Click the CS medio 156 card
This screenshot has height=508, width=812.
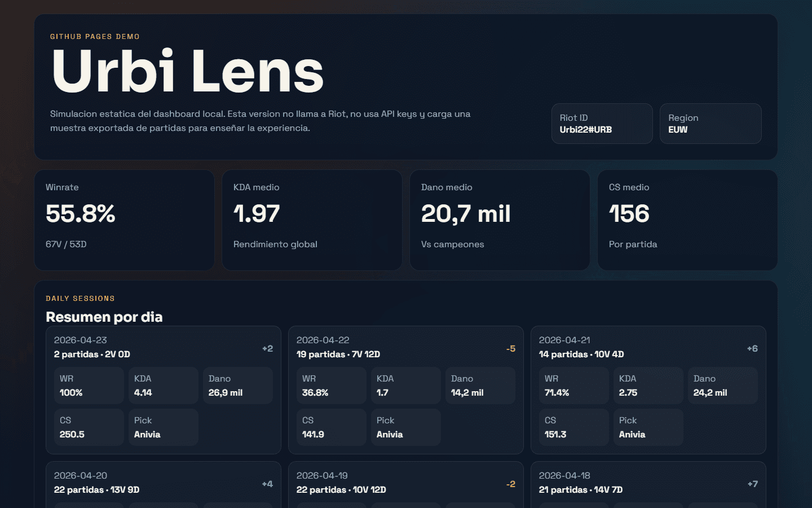coord(687,220)
